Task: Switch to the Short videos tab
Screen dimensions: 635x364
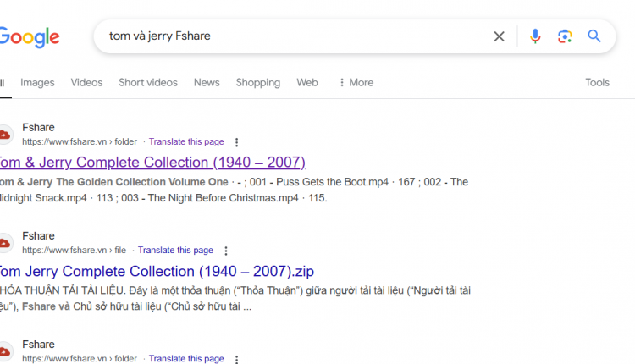Action: coord(148,83)
